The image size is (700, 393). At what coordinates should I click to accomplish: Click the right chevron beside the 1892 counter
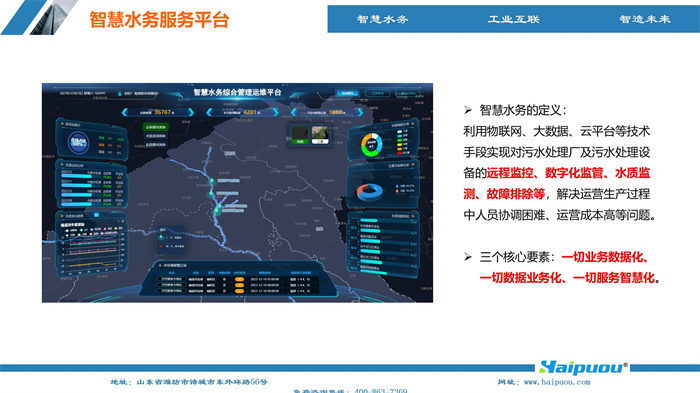tap(360, 112)
